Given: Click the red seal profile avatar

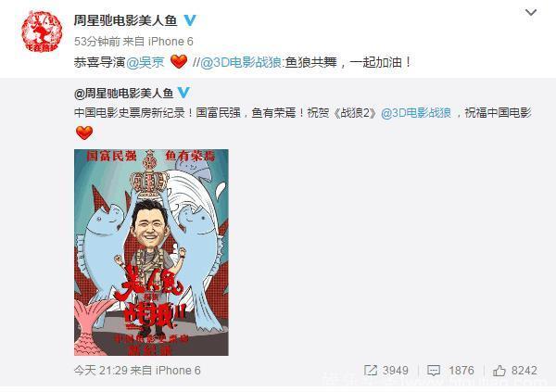Looking at the screenshot, I should [x=42, y=32].
